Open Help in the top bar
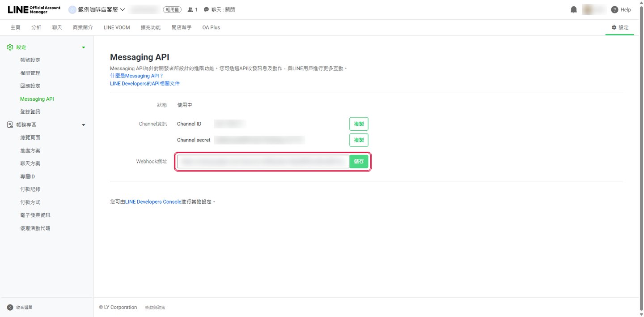 (621, 10)
